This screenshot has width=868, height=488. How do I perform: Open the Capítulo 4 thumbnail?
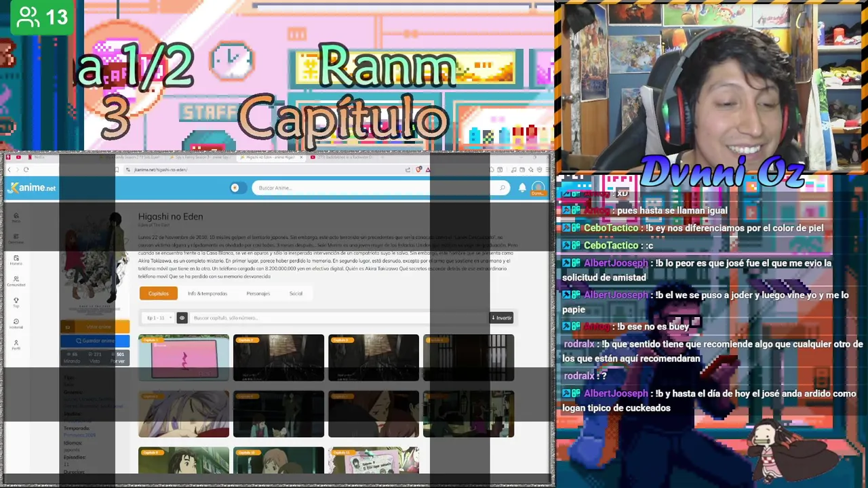click(x=469, y=358)
